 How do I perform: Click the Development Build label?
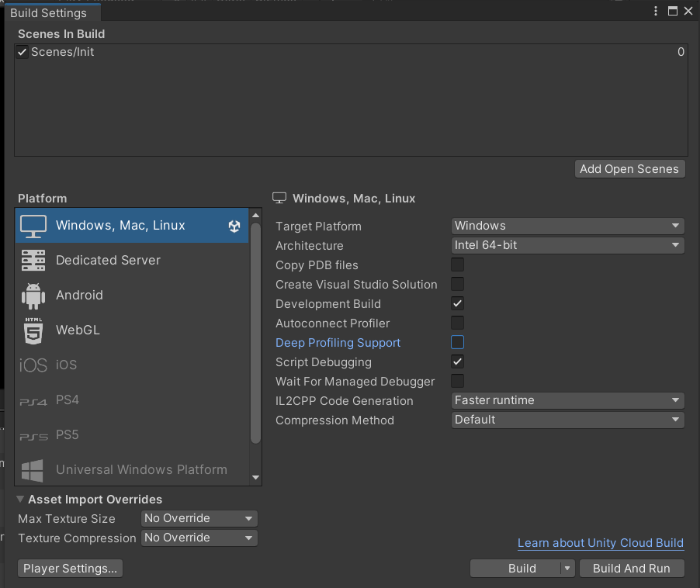point(328,304)
